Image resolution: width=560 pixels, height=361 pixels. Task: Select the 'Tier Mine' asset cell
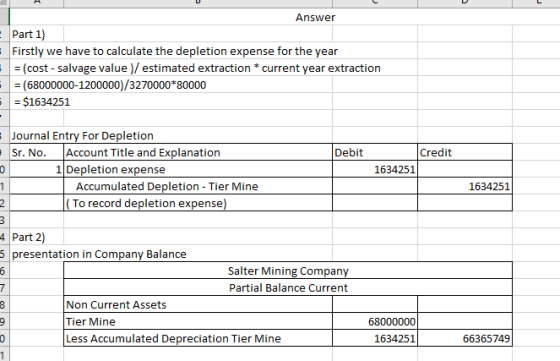point(198,321)
